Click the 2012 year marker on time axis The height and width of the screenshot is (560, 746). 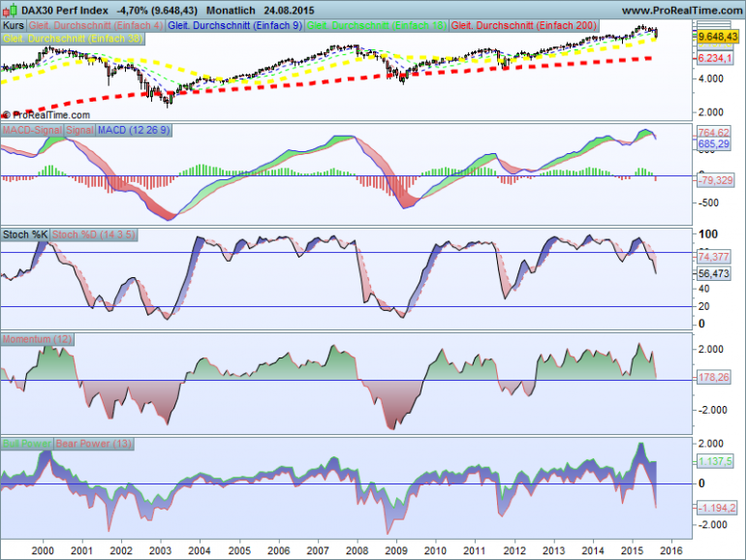tap(514, 551)
